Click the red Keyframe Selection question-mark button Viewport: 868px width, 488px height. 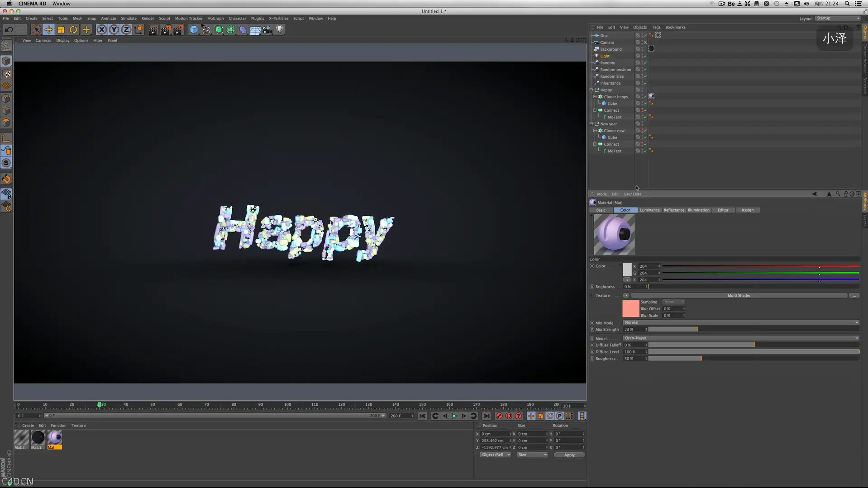pyautogui.click(x=518, y=416)
